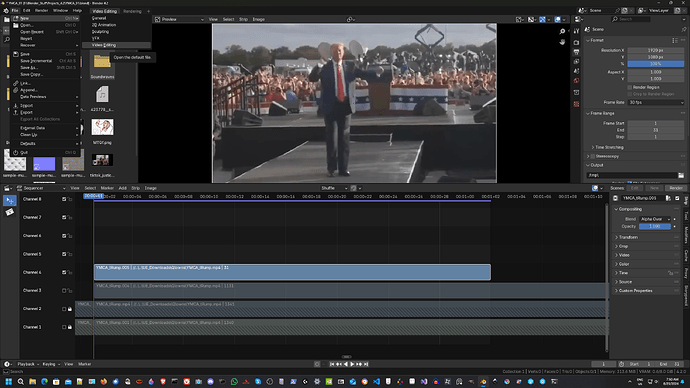Adjust the Opacity slider value
The width and height of the screenshot is (690, 388).
655,227
